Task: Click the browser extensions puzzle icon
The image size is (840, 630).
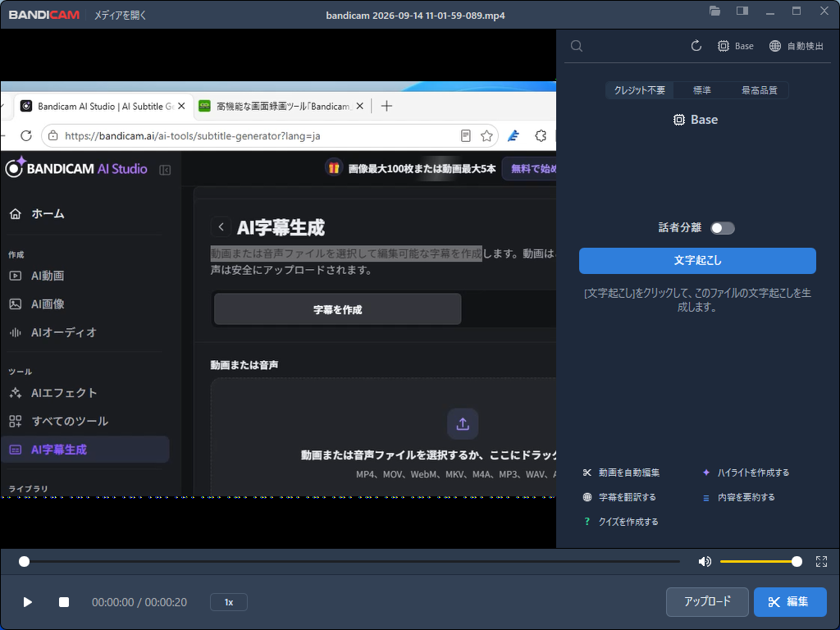Action: click(x=541, y=135)
